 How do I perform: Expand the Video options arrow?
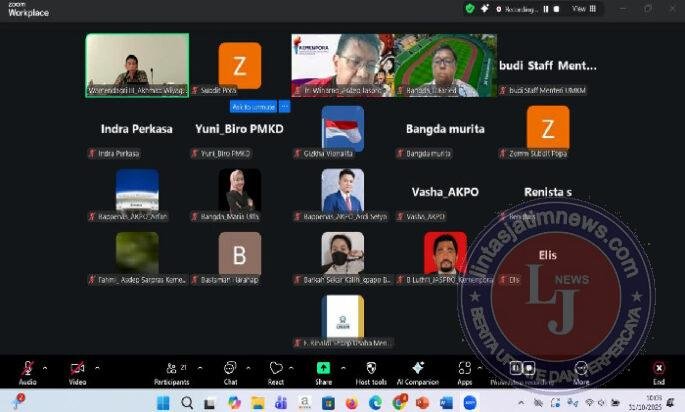pyautogui.click(x=96, y=367)
